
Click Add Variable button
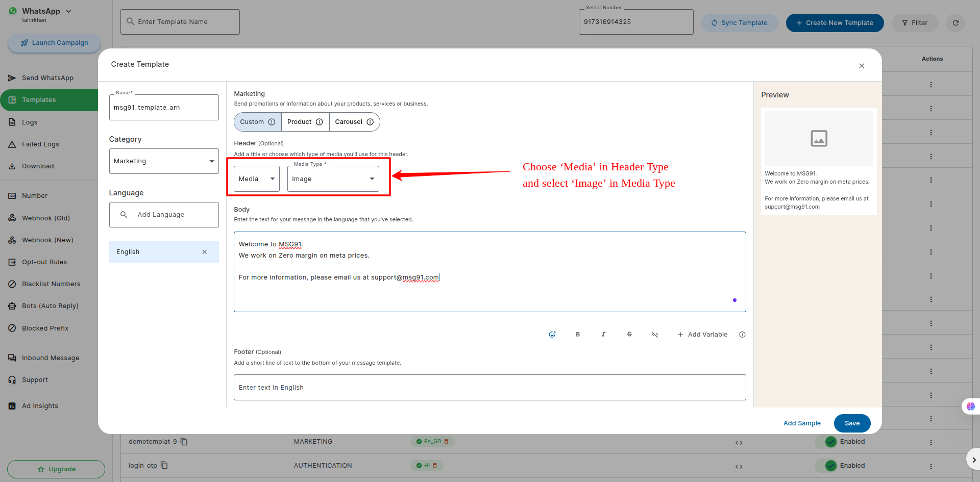[702, 335]
